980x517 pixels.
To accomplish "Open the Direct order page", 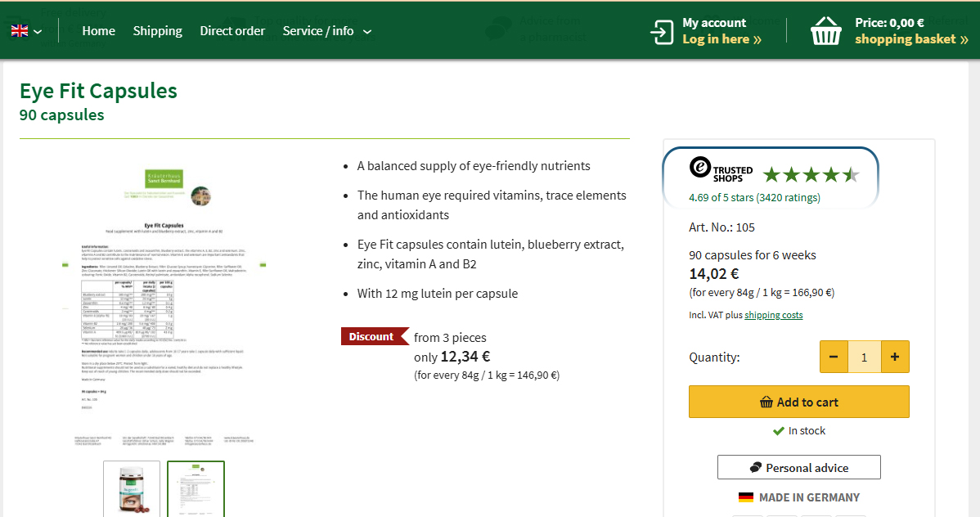I will 232,31.
